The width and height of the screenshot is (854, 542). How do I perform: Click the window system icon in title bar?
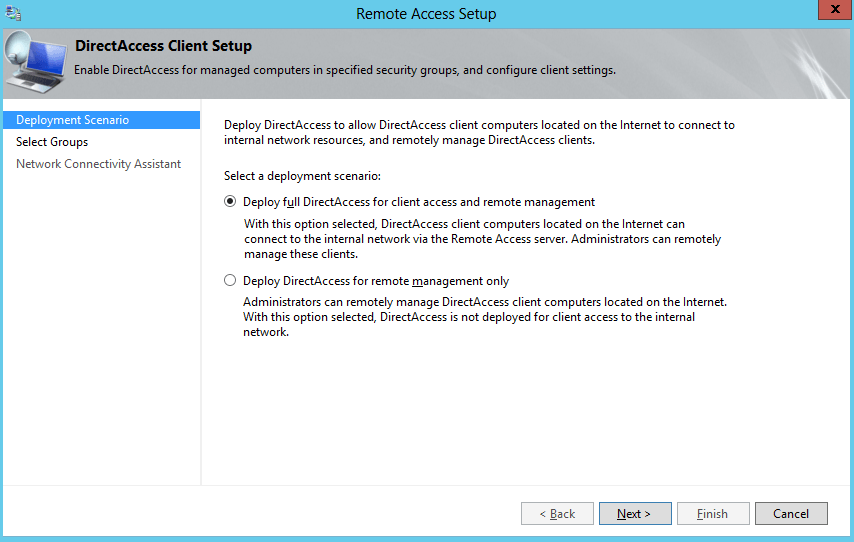tap(13, 13)
